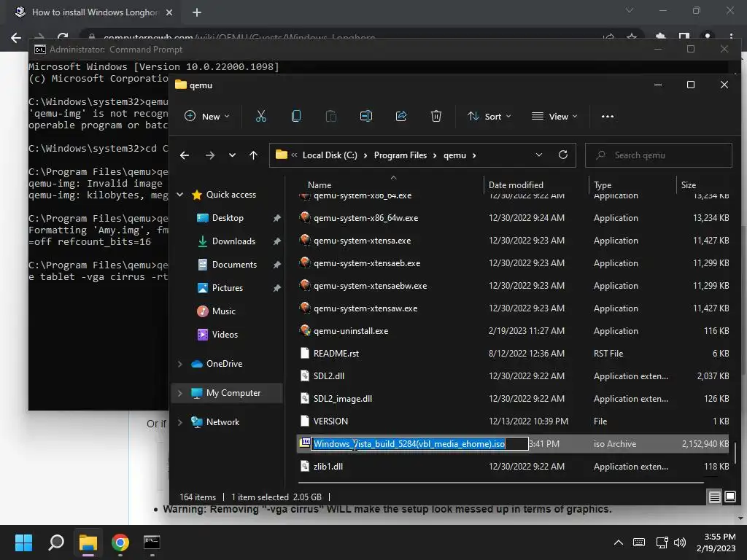
Task: Expand the My Computer tree node
Action: click(180, 393)
